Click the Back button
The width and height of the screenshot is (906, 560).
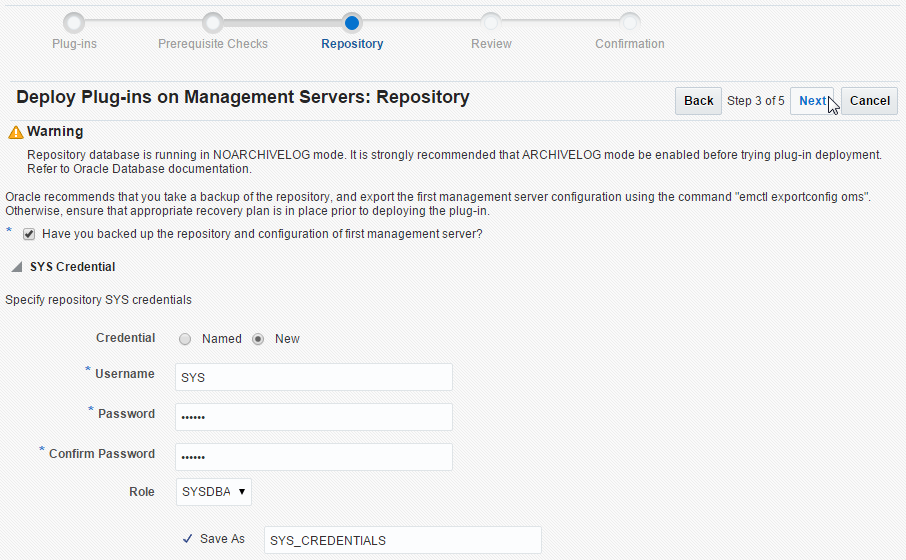click(698, 101)
